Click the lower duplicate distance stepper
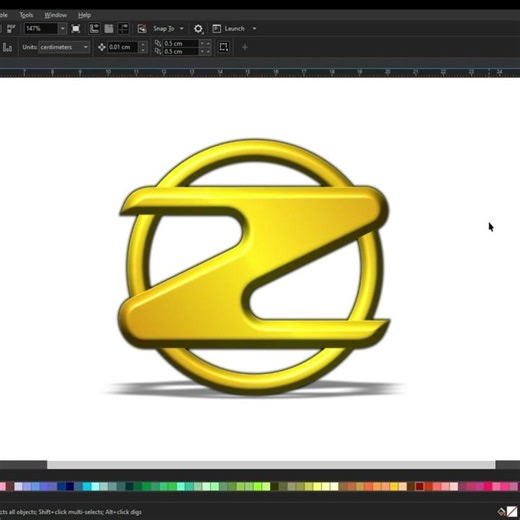Image resolution: width=520 pixels, height=520 pixels. click(x=205, y=51)
